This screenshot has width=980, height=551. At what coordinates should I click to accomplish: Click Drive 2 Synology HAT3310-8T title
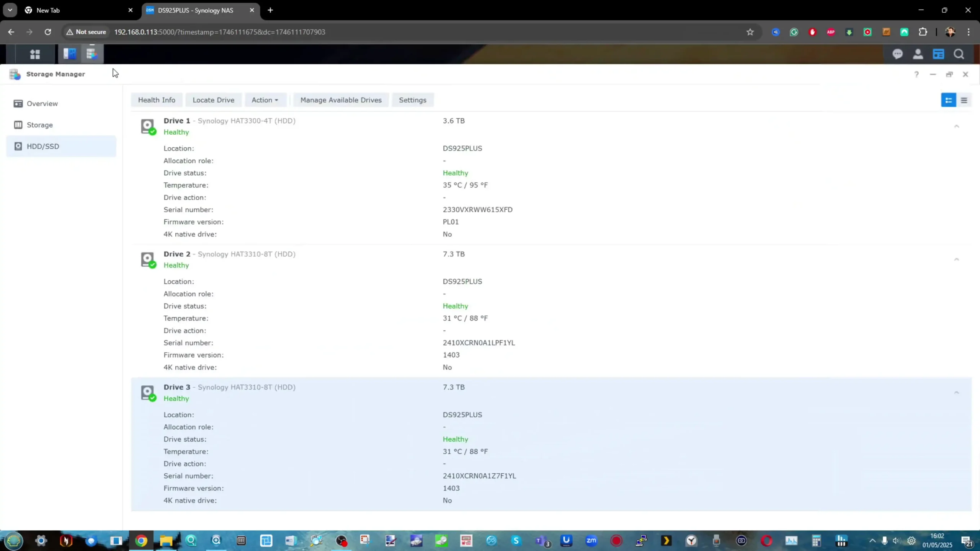(229, 254)
